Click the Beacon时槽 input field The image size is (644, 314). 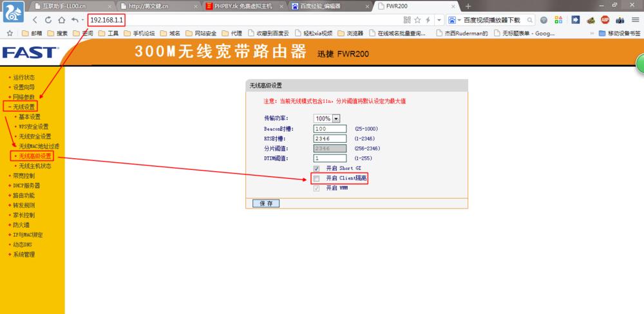[330, 129]
